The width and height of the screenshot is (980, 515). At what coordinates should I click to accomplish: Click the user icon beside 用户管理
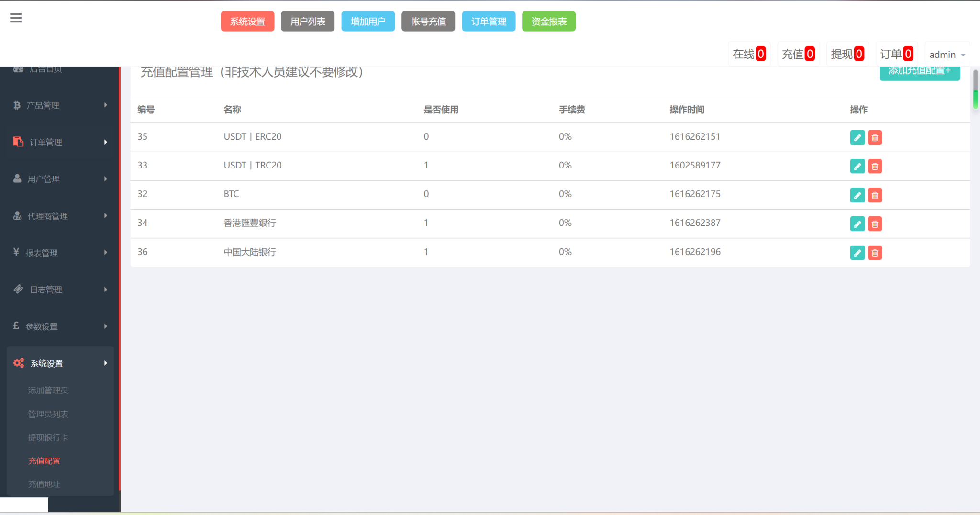17,179
